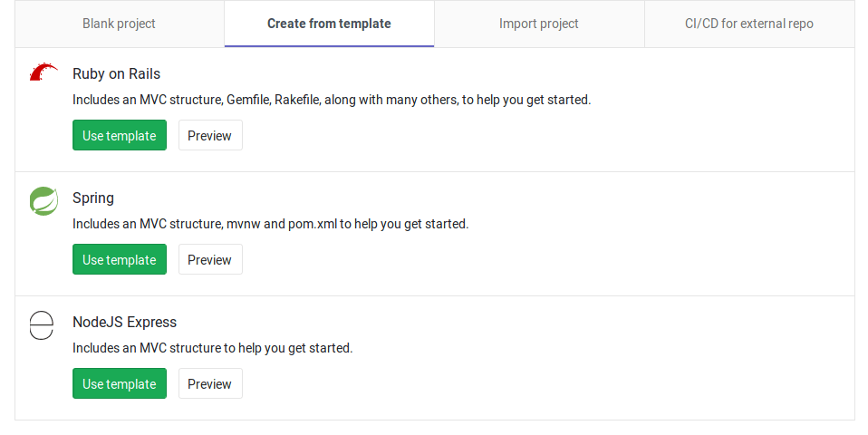Switch to the Blank project tab

119,24
